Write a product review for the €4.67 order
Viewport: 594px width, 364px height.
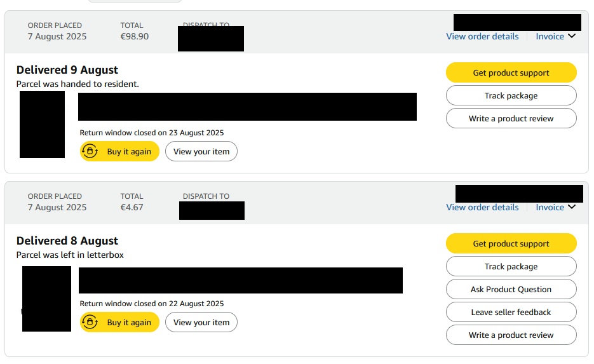click(511, 335)
